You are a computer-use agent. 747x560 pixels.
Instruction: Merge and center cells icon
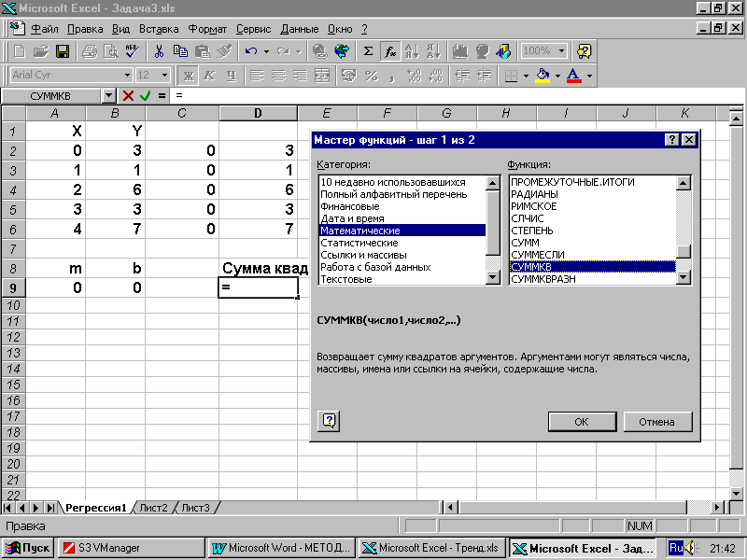tap(322, 76)
